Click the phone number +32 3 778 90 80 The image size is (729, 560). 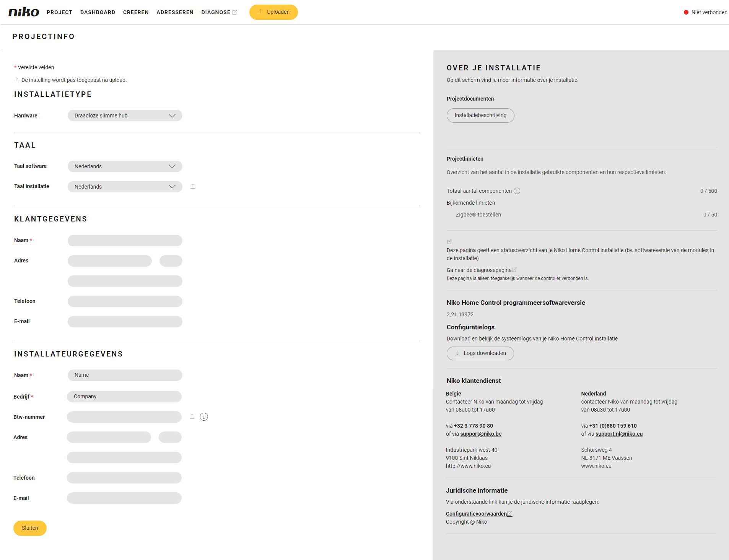coord(473,426)
